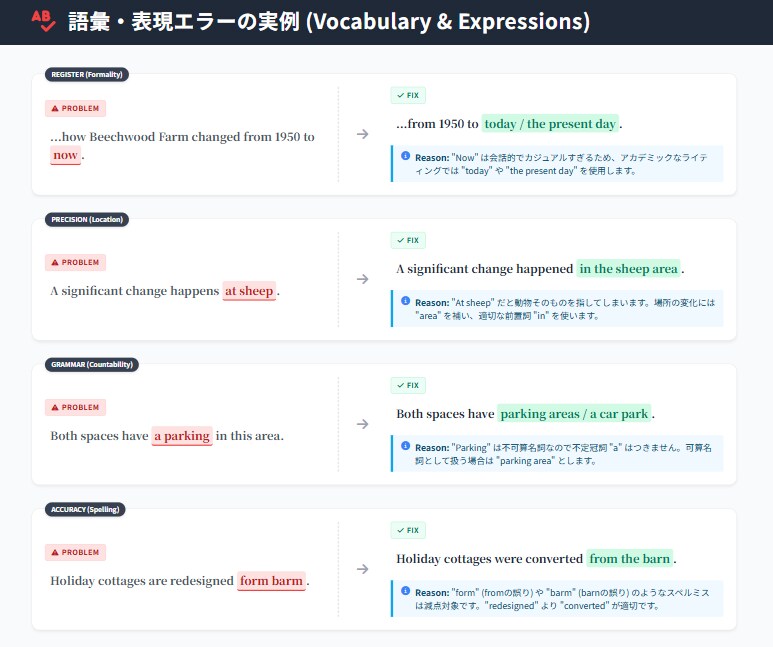
Task: Click correction 'today / the present day'
Action: (x=550, y=124)
